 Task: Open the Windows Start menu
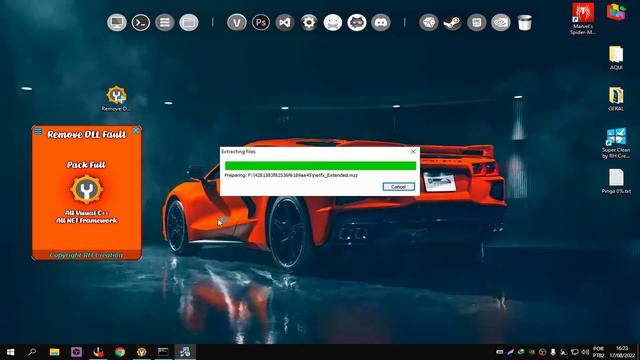(11, 352)
